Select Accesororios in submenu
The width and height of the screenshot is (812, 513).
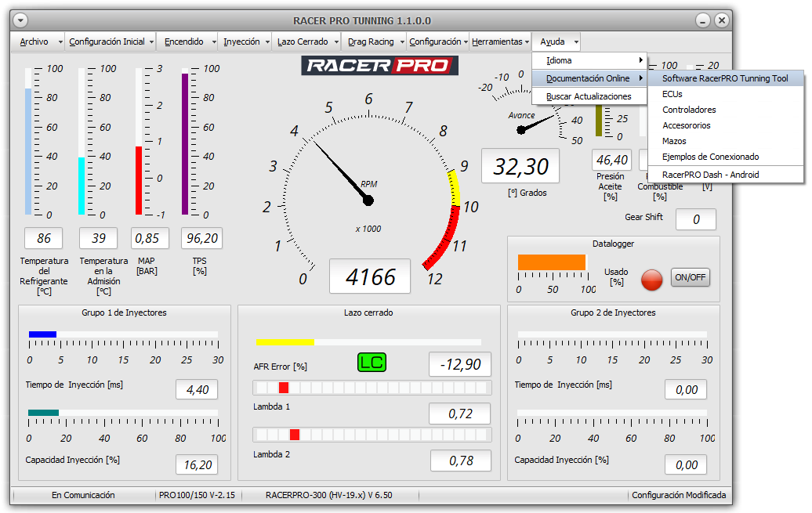pyautogui.click(x=726, y=125)
